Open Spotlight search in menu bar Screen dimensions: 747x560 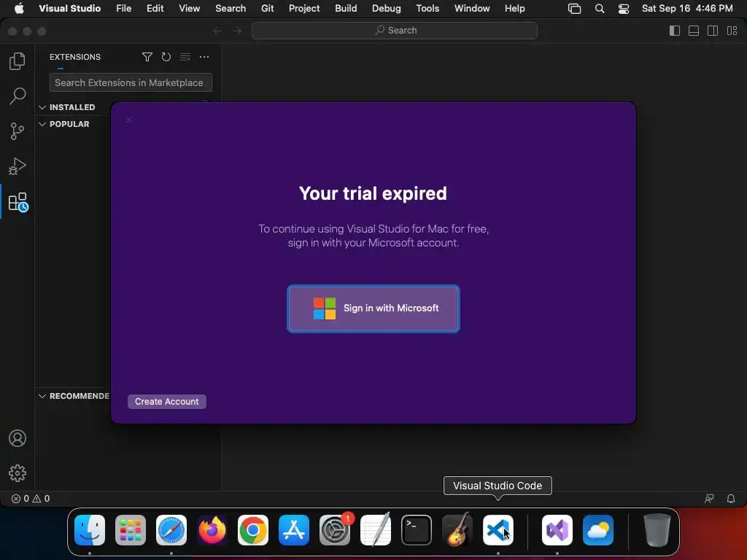(600, 9)
